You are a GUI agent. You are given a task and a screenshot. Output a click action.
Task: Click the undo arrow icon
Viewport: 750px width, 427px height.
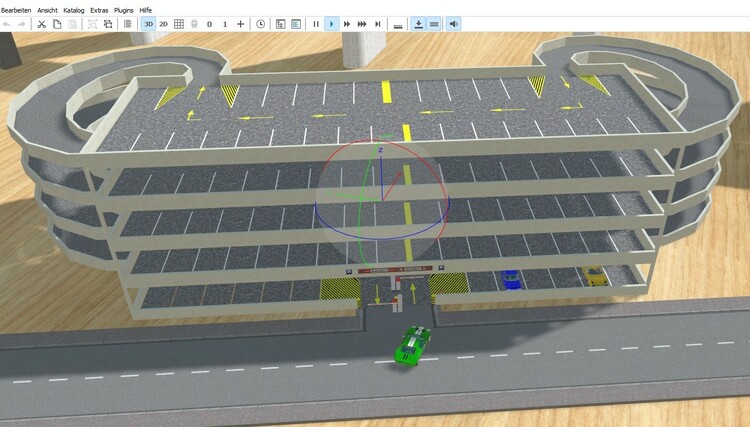pyautogui.click(x=7, y=24)
